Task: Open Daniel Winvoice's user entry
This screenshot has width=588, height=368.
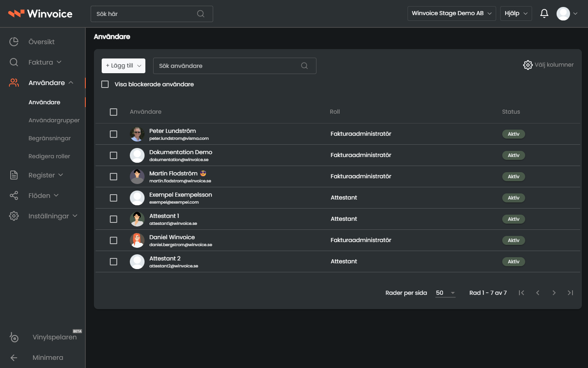Action: point(172,237)
